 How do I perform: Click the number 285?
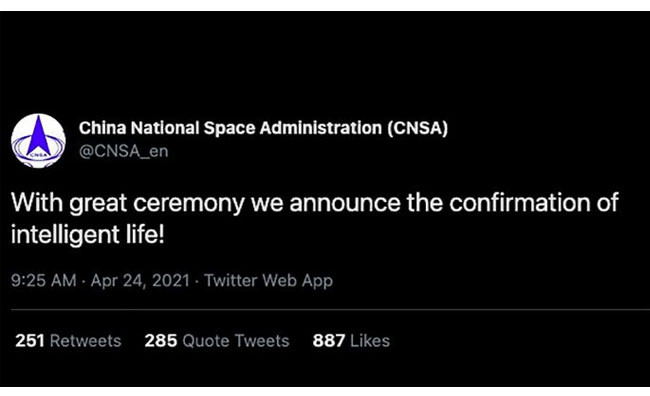coord(161,341)
